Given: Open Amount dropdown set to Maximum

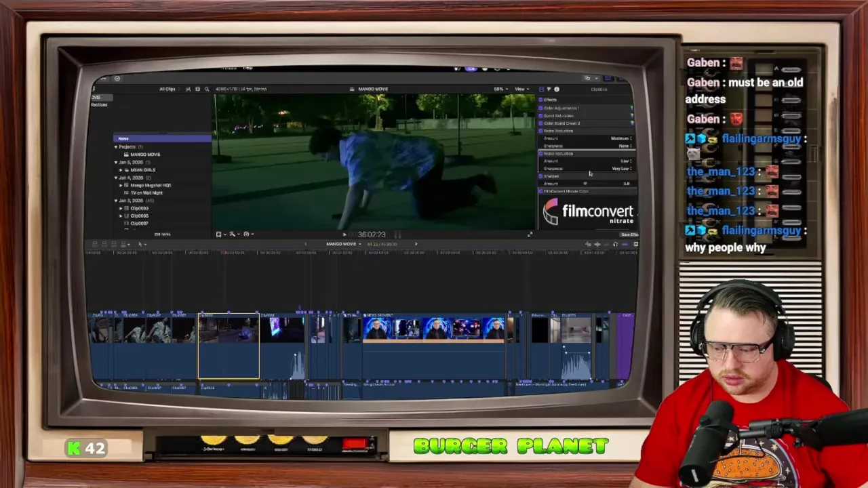Looking at the screenshot, I should tap(621, 138).
